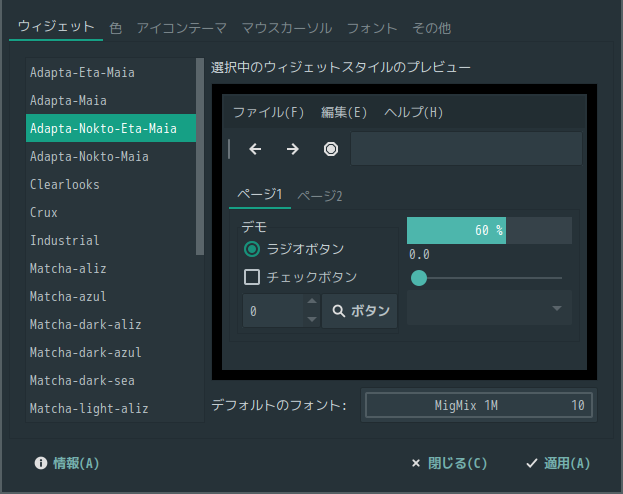Open the マウスカーソル tab
The width and height of the screenshot is (623, 494).
click(287, 28)
